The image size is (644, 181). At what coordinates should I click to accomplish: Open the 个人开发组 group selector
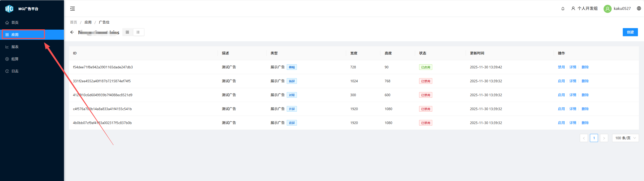click(584, 9)
